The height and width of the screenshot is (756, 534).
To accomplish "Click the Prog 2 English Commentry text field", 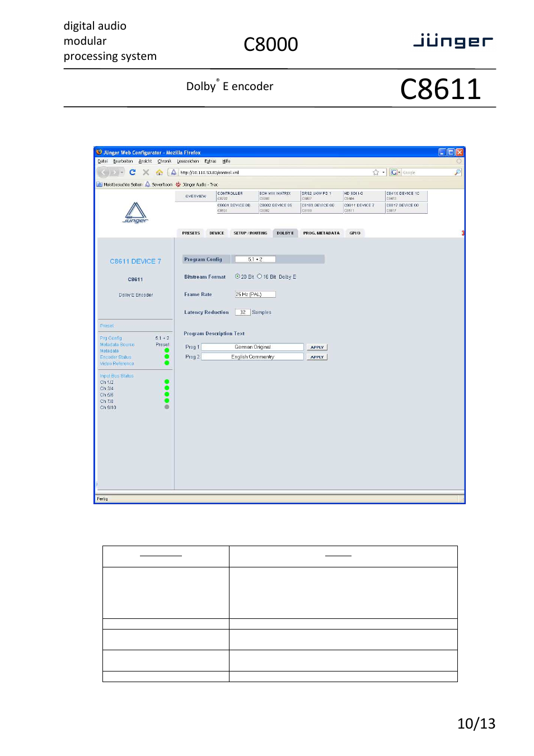I will point(252,356).
